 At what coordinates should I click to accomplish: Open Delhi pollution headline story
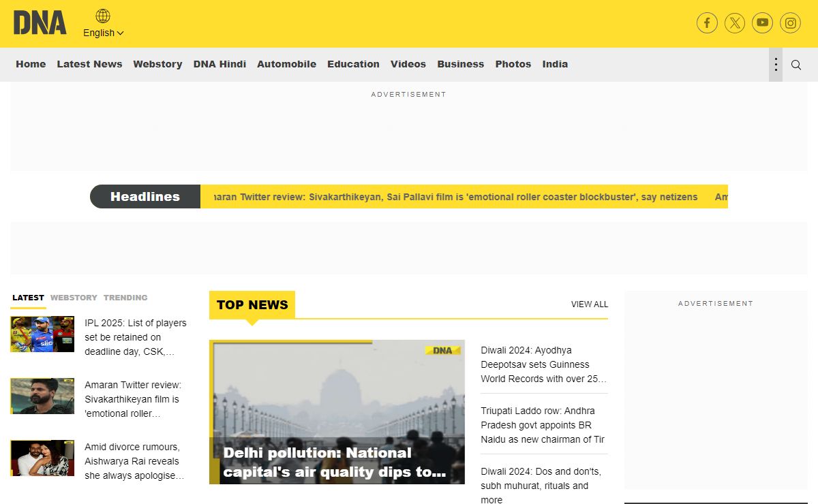click(335, 462)
